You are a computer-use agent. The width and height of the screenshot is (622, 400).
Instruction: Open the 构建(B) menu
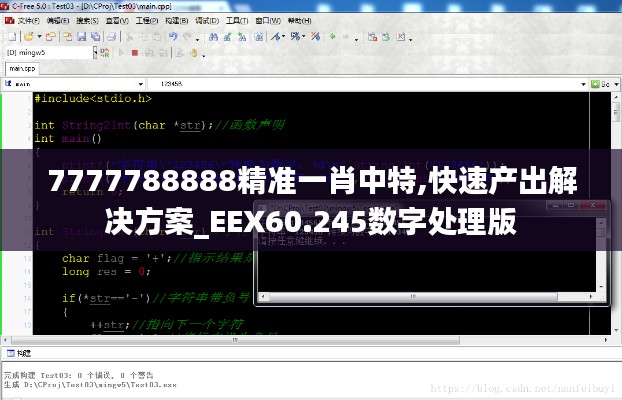click(177, 21)
